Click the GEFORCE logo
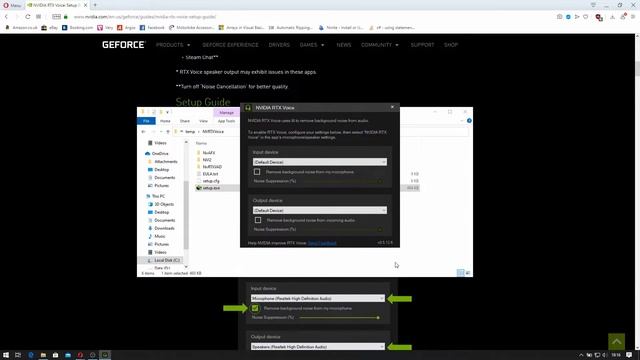The width and height of the screenshot is (640, 360). (x=123, y=44)
